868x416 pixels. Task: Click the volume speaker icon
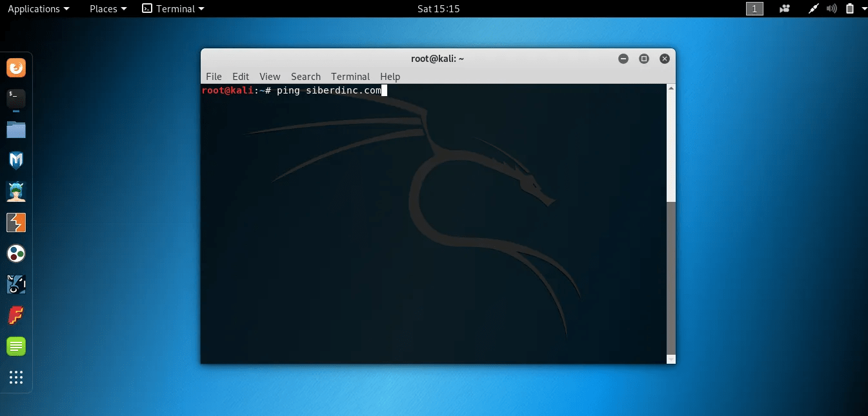tap(833, 8)
